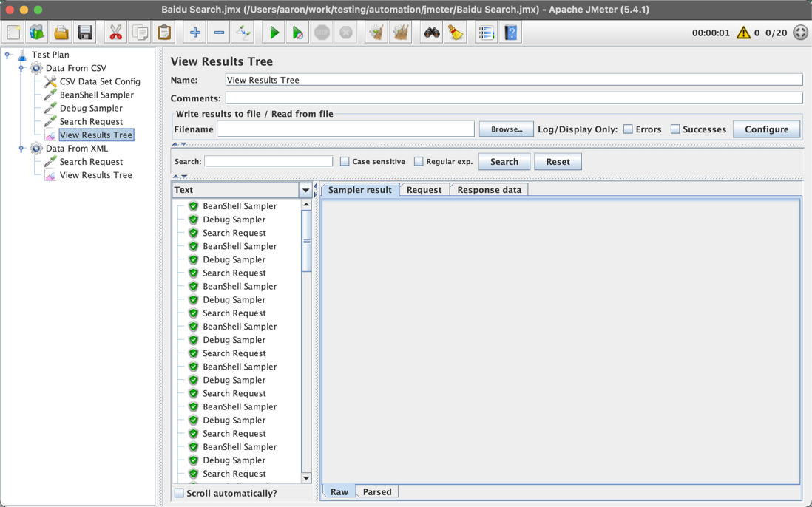The width and height of the screenshot is (812, 507).
Task: Open the Function Helper dialog icon
Action: tap(487, 33)
